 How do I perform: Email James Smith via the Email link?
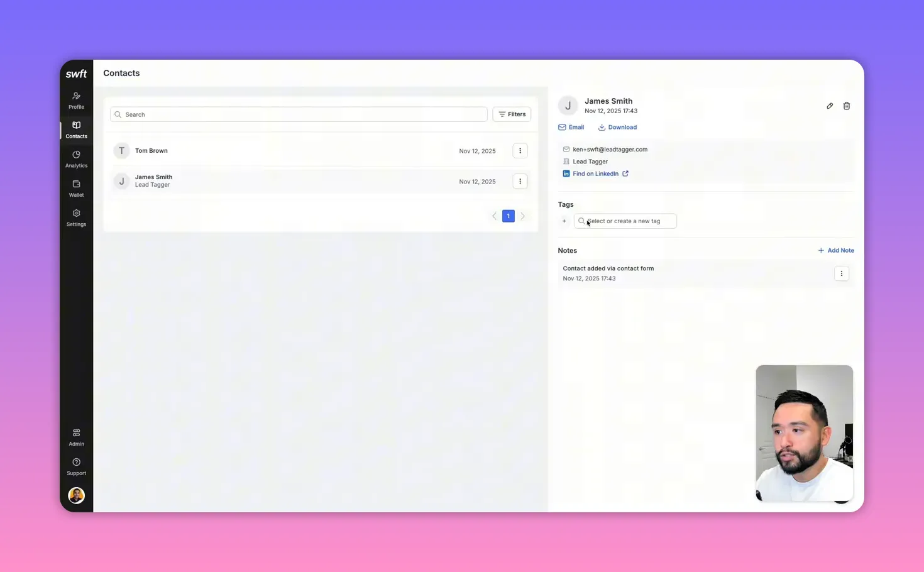pos(571,127)
